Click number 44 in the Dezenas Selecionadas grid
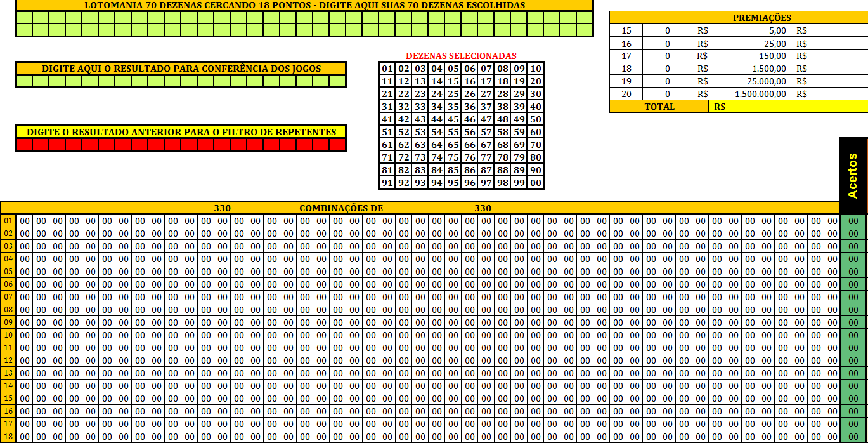The image size is (868, 443). (437, 119)
